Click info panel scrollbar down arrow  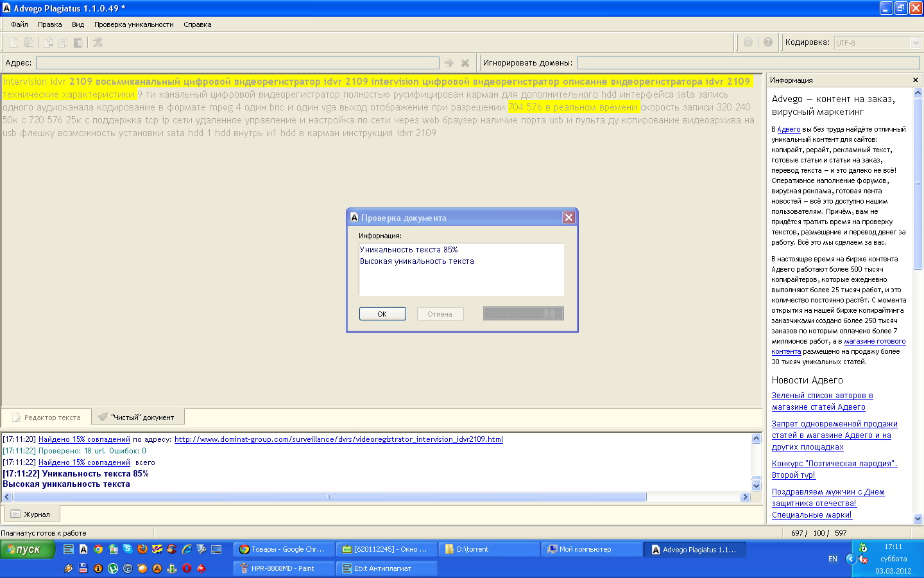tap(918, 518)
